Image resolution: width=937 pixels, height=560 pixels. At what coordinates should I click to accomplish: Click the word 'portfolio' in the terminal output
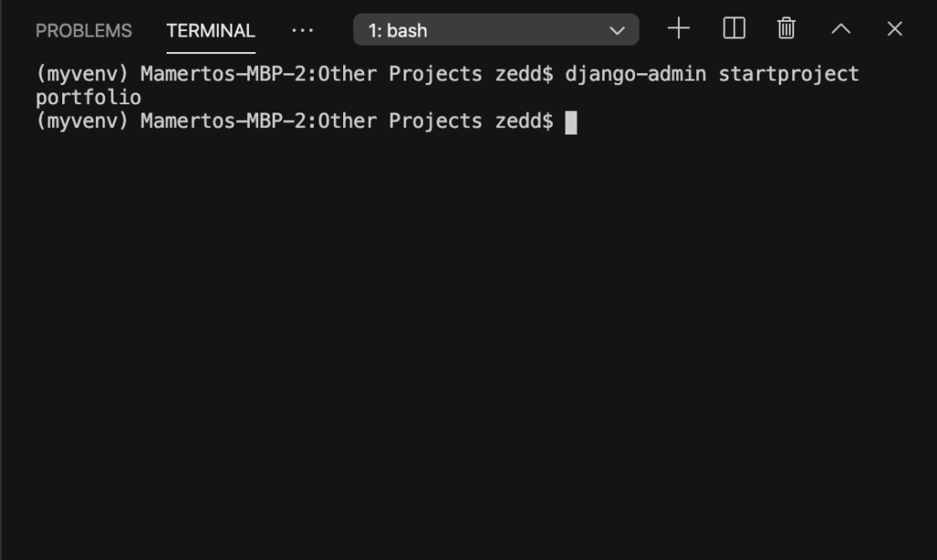[89, 97]
